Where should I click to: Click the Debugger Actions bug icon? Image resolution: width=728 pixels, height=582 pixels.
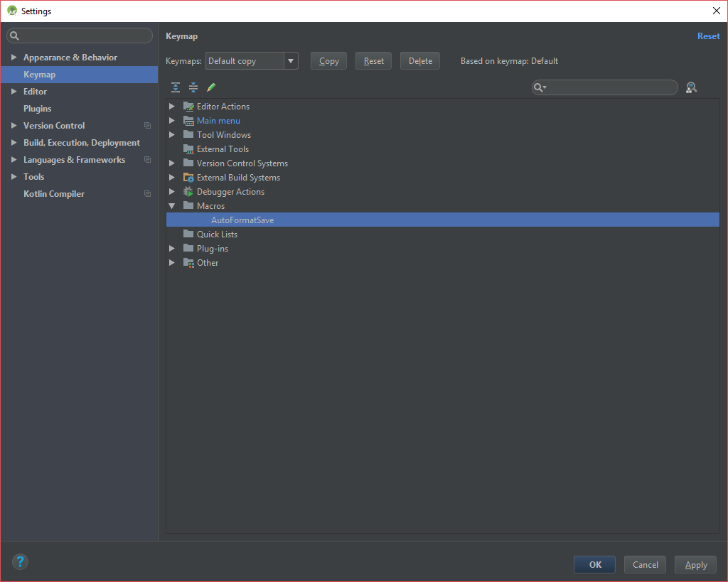188,192
